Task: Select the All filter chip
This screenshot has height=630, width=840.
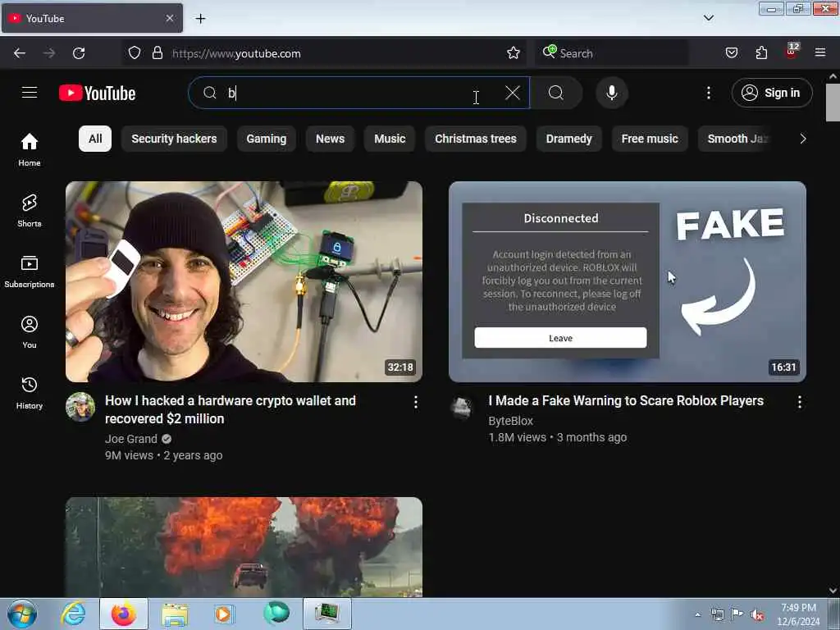Action: click(95, 139)
